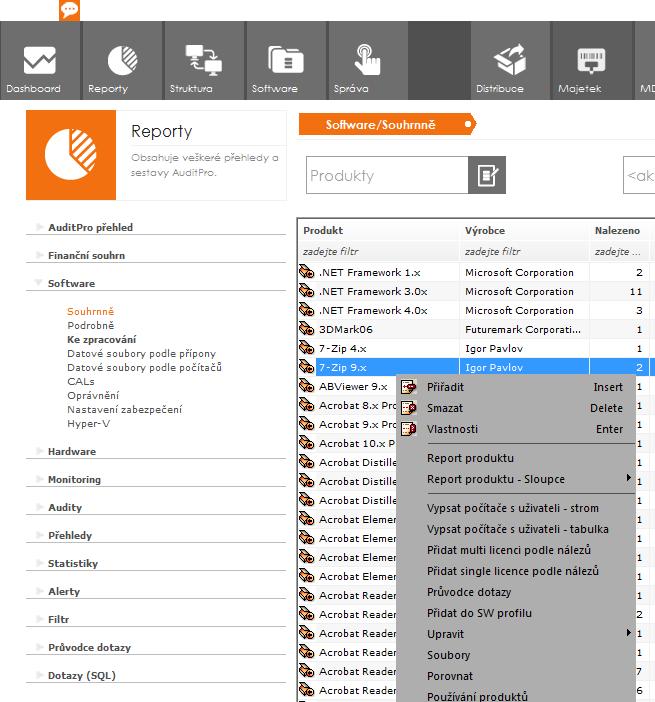Click product icon for ABViewer 9.x row

coord(307,386)
